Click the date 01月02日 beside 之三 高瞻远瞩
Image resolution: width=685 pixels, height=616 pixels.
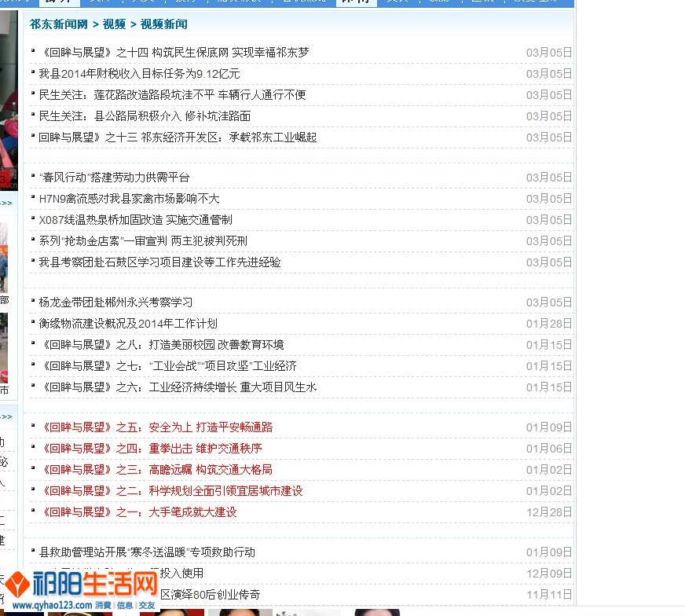(x=548, y=470)
